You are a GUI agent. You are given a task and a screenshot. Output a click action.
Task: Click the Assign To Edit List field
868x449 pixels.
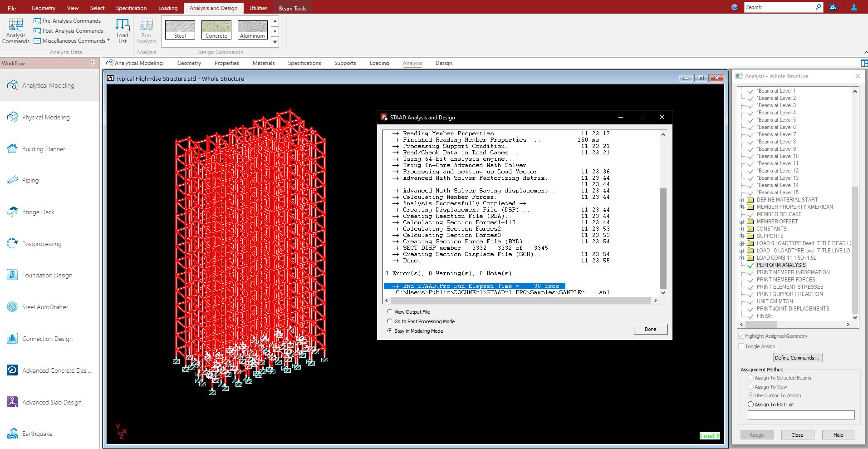click(x=801, y=415)
